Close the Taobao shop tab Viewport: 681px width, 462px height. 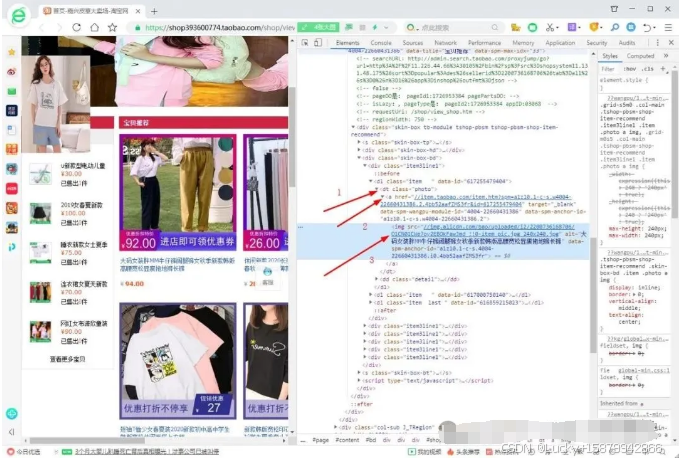(138, 11)
